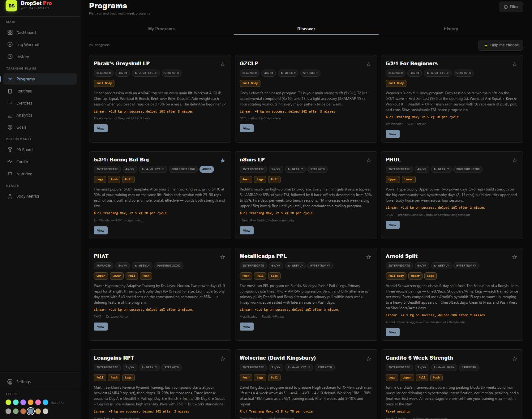Screen dimensions: 532x419
Task: Star the nSuns LP program
Action: click(369, 160)
